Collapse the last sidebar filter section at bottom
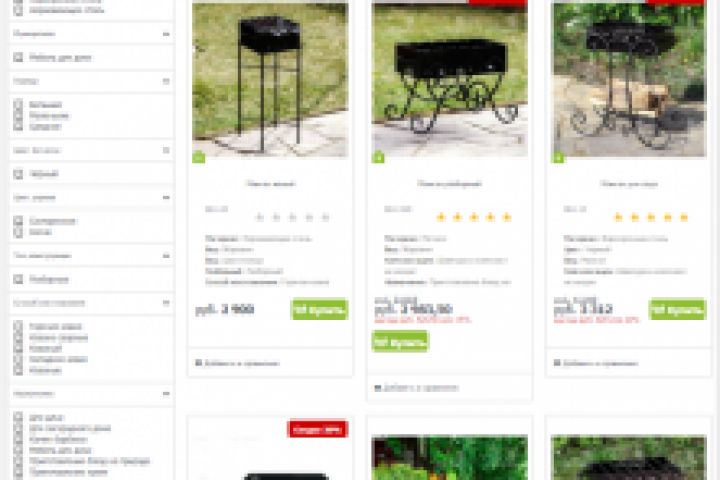The image size is (720, 480). [166, 394]
